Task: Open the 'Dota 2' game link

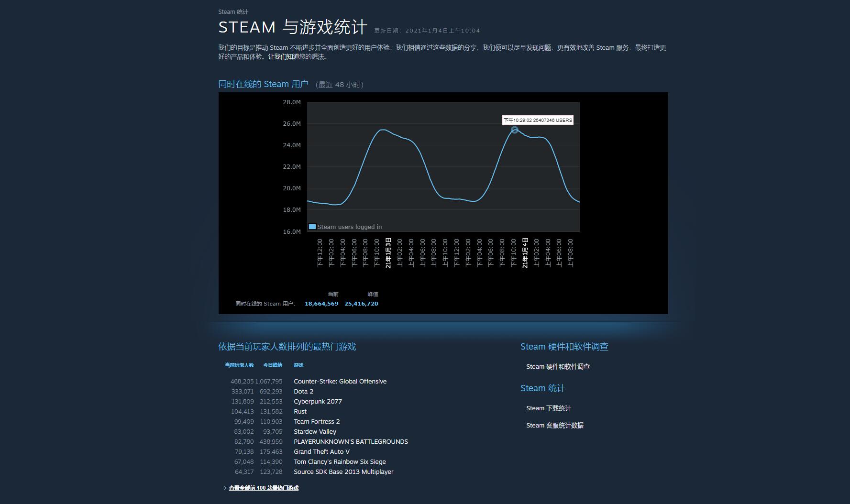Action: point(303,391)
